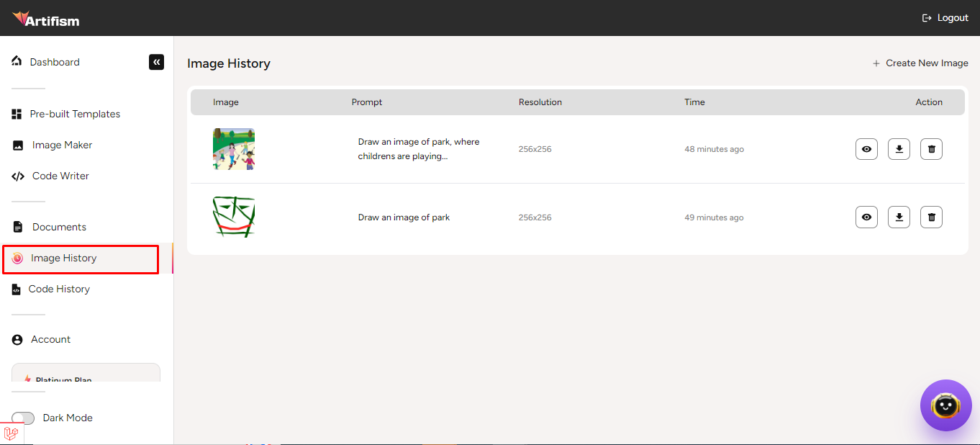Click the Artifism logo

[46, 19]
